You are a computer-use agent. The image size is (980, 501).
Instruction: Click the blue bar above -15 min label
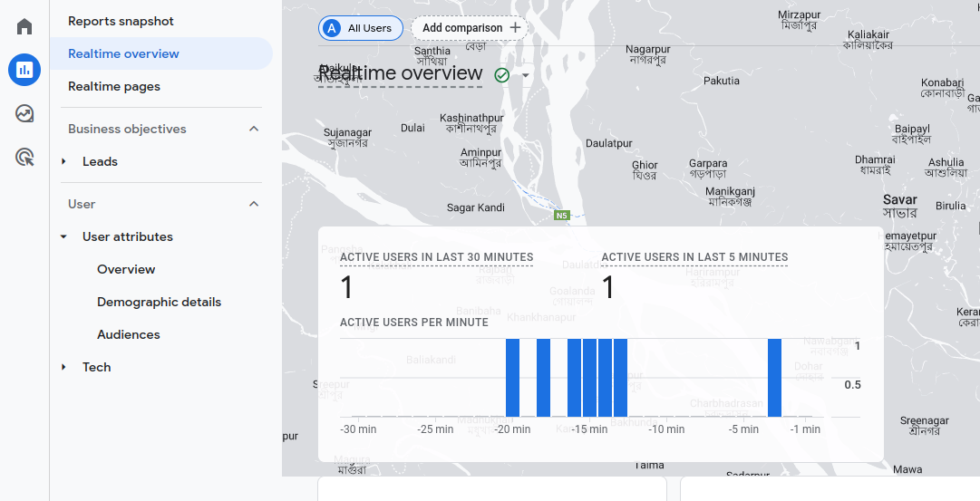pyautogui.click(x=589, y=377)
